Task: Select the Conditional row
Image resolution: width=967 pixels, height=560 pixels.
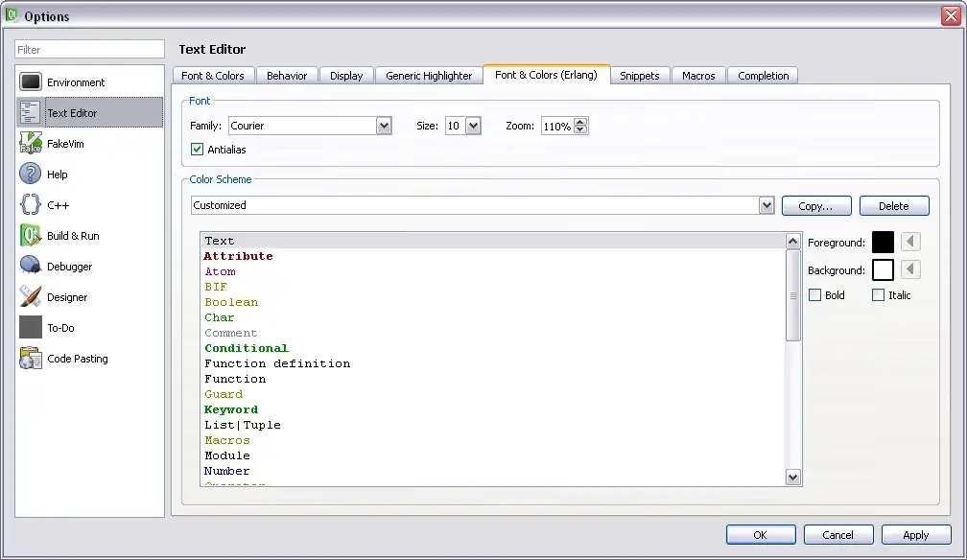Action: [493, 348]
